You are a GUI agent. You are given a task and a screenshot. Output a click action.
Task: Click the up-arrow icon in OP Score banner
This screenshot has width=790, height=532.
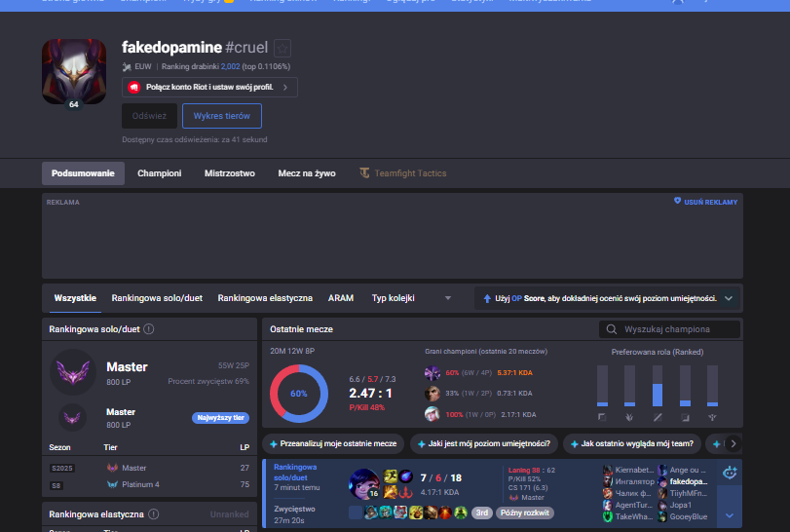(x=487, y=299)
